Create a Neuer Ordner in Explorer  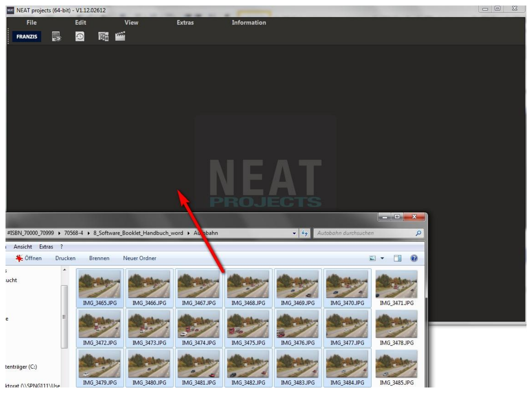[x=140, y=258]
